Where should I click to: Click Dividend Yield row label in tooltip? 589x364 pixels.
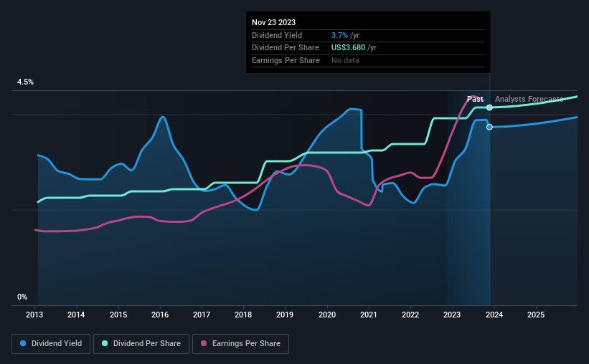coord(277,35)
